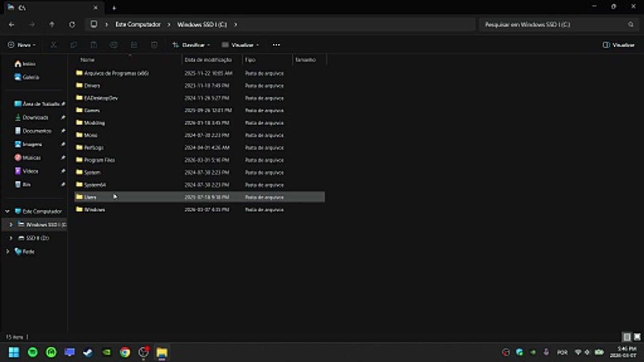Open the Classificar sort dropdown
This screenshot has height=362, width=644.
[191, 45]
